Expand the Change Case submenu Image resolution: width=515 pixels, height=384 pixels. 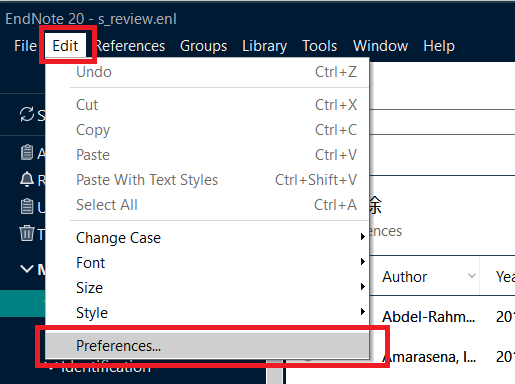pyautogui.click(x=207, y=238)
